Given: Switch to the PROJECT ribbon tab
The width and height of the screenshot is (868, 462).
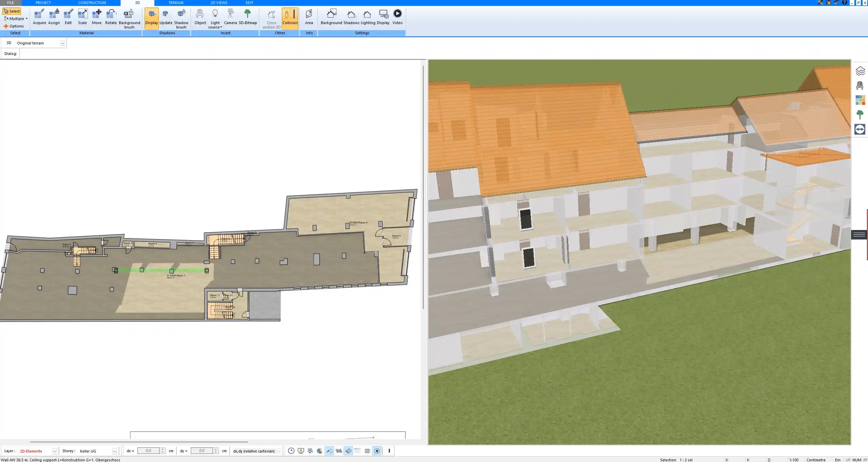Looking at the screenshot, I should point(43,3).
